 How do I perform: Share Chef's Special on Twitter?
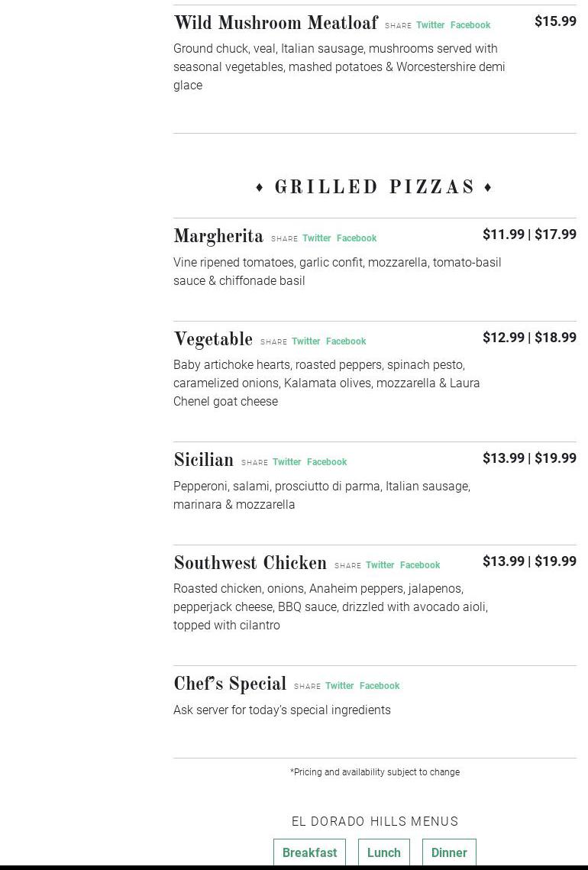(x=339, y=686)
